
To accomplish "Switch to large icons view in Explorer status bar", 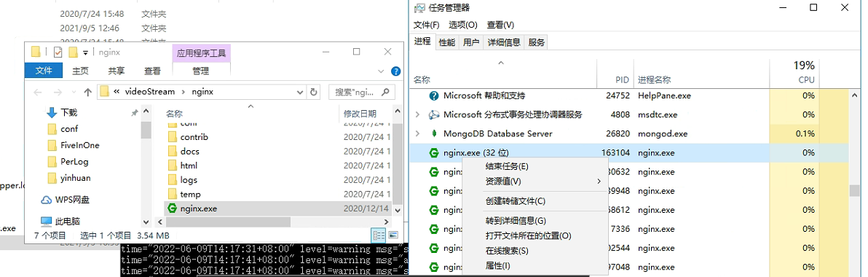I will point(393,235).
